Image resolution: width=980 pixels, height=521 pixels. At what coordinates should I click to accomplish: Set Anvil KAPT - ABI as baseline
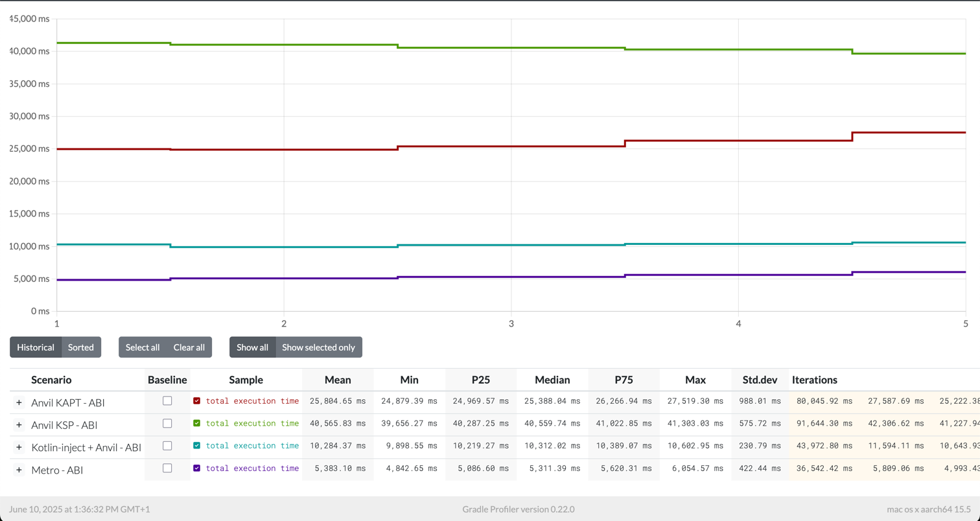(167, 401)
